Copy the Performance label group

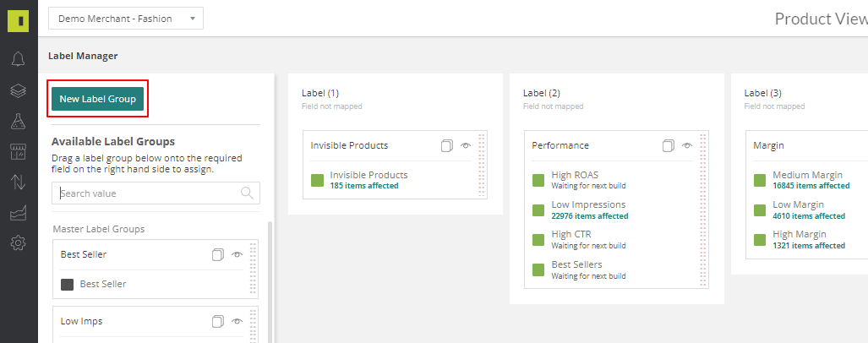click(x=669, y=145)
